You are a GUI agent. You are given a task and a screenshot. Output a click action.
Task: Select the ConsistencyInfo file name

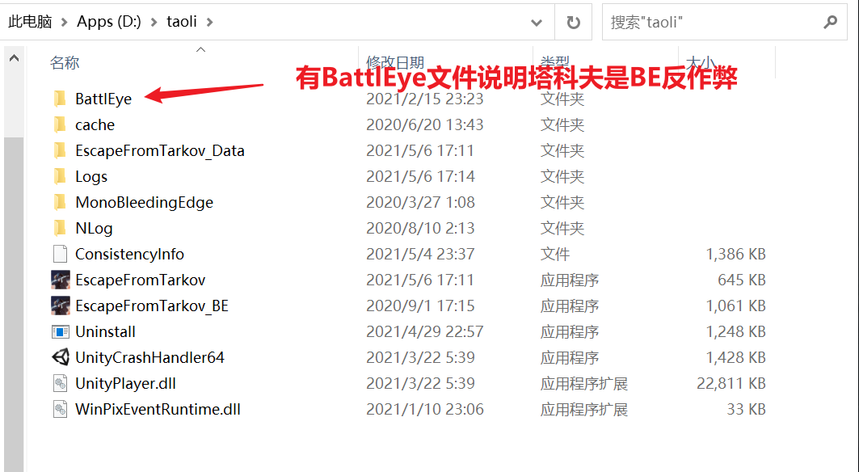129,254
